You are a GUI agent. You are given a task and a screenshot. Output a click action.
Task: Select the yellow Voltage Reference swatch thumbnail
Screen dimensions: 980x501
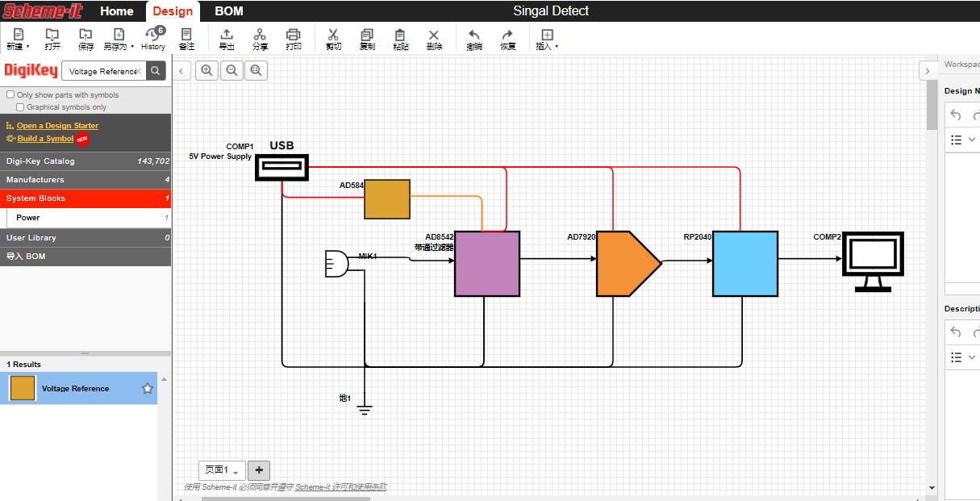coord(23,388)
